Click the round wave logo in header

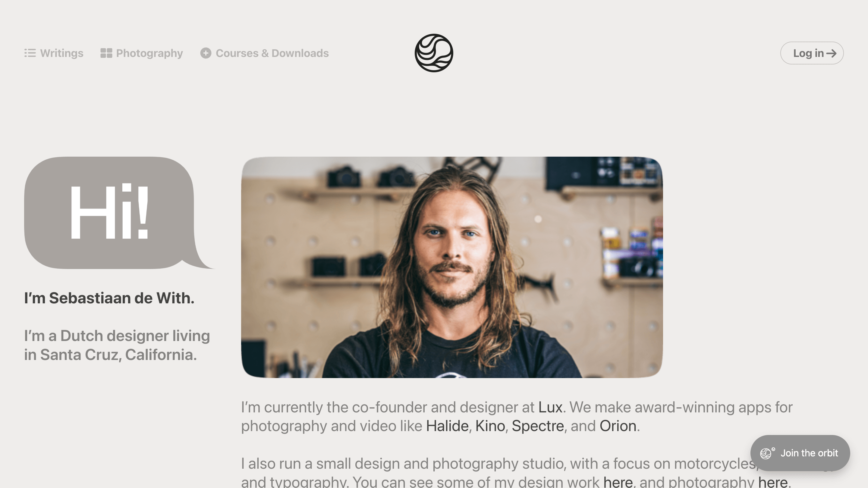[434, 53]
